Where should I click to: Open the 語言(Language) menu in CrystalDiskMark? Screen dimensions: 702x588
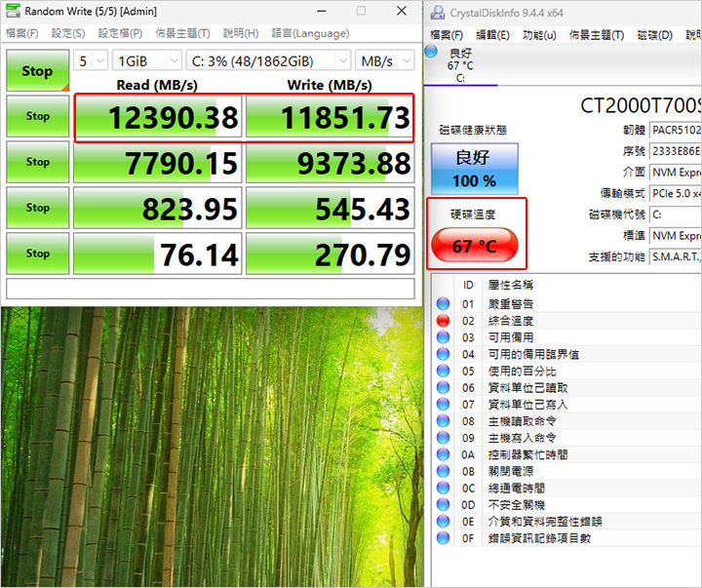pyautogui.click(x=310, y=33)
